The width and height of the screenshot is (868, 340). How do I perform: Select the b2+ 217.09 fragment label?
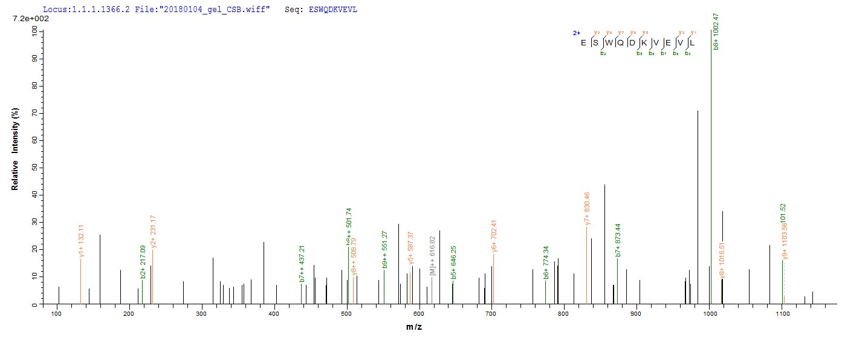point(143,261)
